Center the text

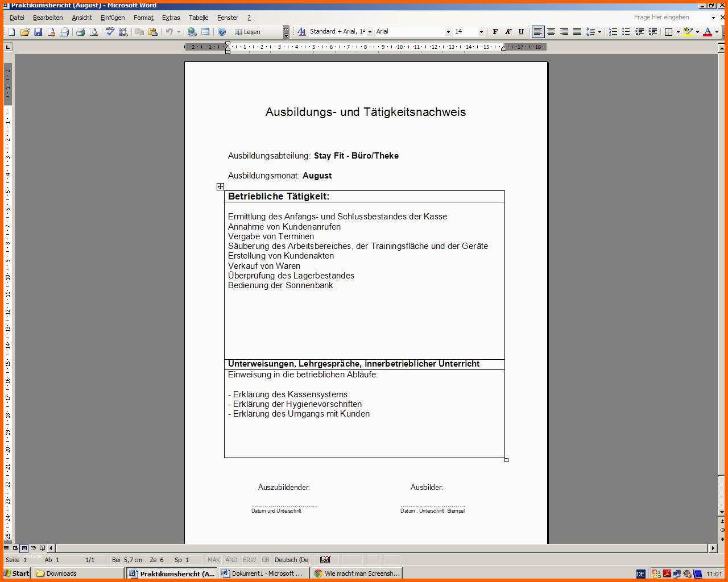[x=551, y=32]
